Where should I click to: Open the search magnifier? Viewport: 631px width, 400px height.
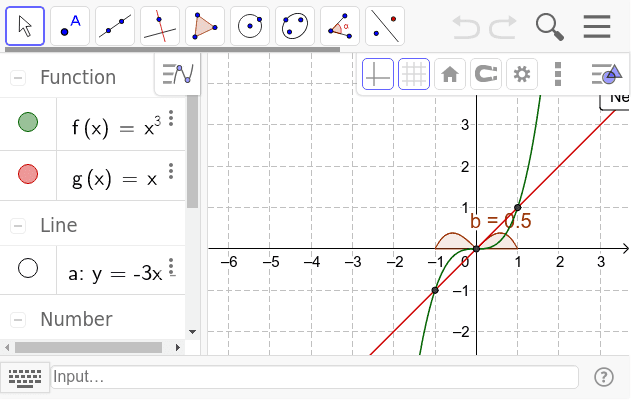[x=550, y=27]
